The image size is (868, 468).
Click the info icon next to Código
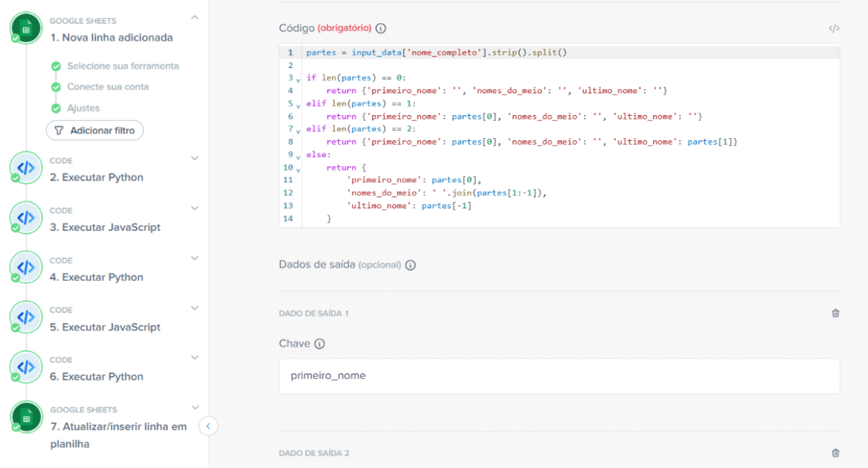coord(381,28)
